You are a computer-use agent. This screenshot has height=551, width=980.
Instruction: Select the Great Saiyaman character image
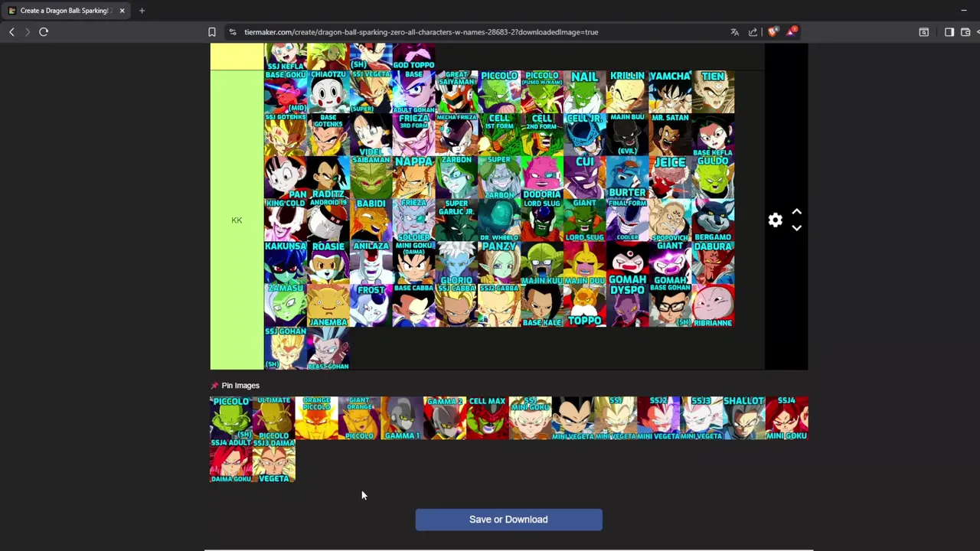click(x=456, y=92)
